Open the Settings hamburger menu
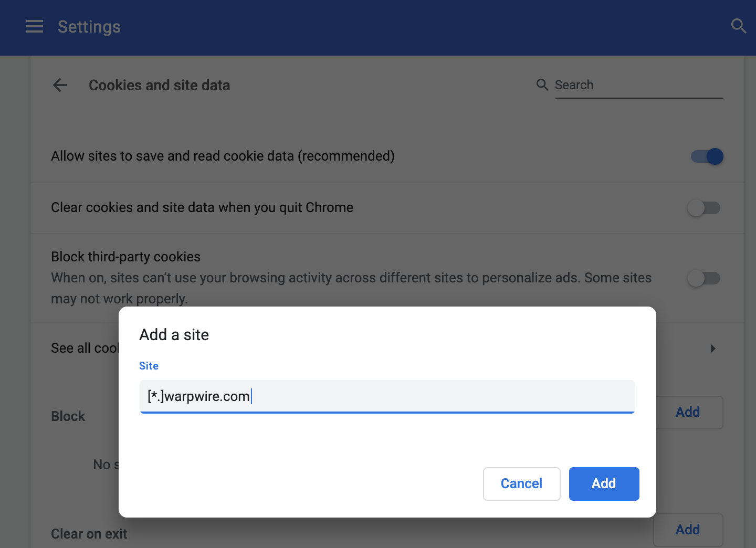The width and height of the screenshot is (756, 548). (35, 27)
